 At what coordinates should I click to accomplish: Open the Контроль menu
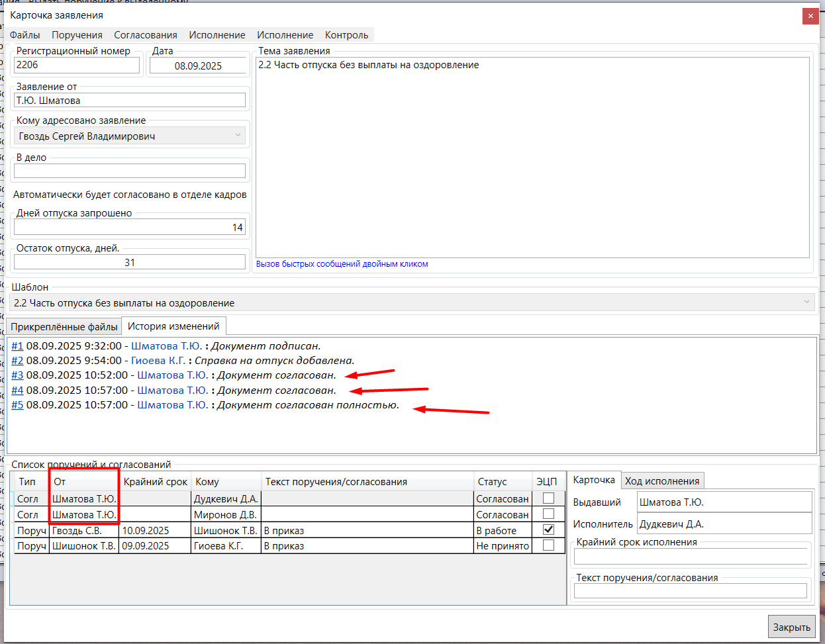(346, 35)
